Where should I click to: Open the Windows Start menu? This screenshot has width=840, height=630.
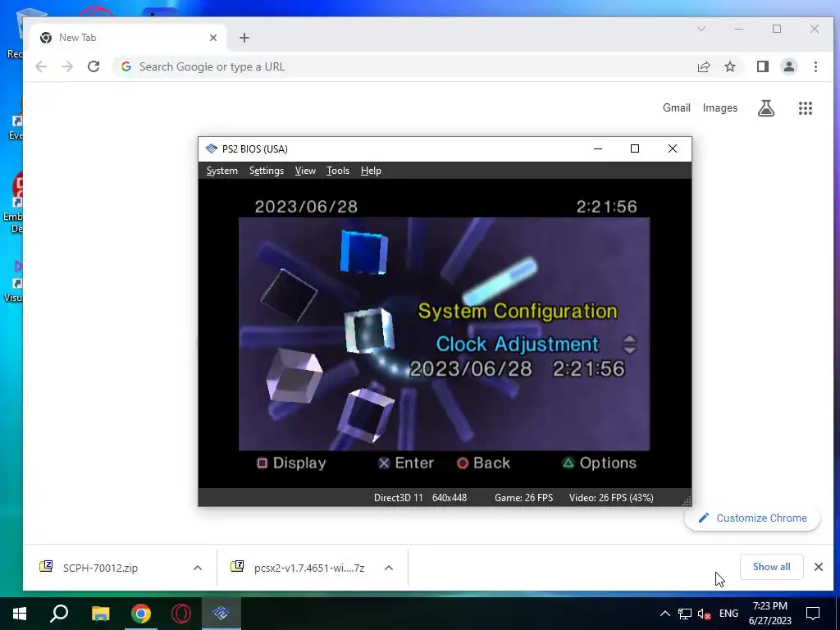pyautogui.click(x=20, y=614)
